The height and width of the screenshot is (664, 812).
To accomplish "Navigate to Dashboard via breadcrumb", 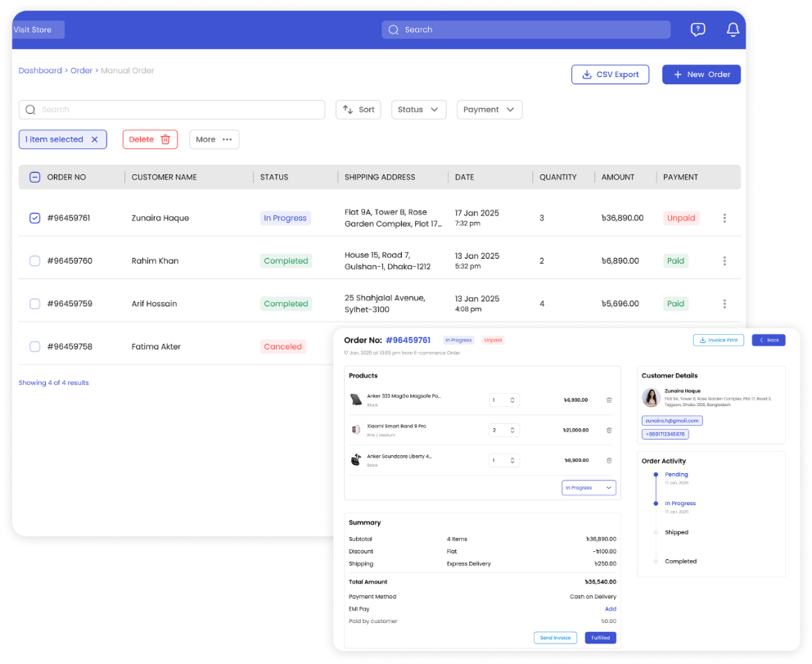I will [40, 70].
